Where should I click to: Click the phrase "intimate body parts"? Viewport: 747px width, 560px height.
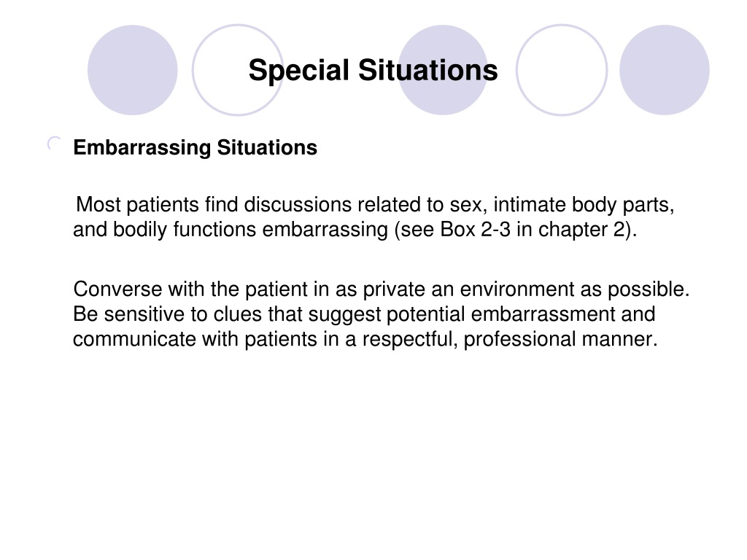pyautogui.click(x=584, y=205)
